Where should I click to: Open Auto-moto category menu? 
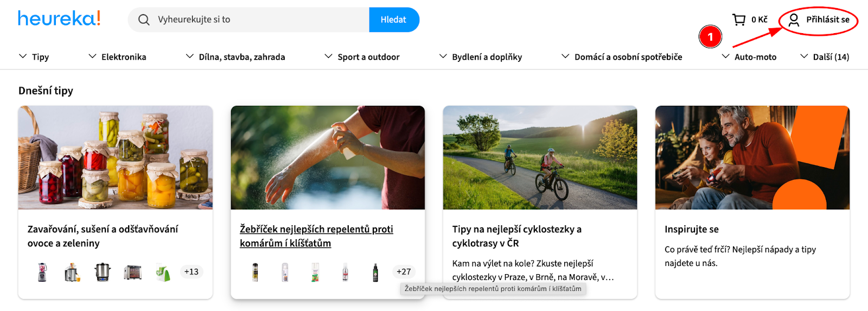tap(749, 56)
